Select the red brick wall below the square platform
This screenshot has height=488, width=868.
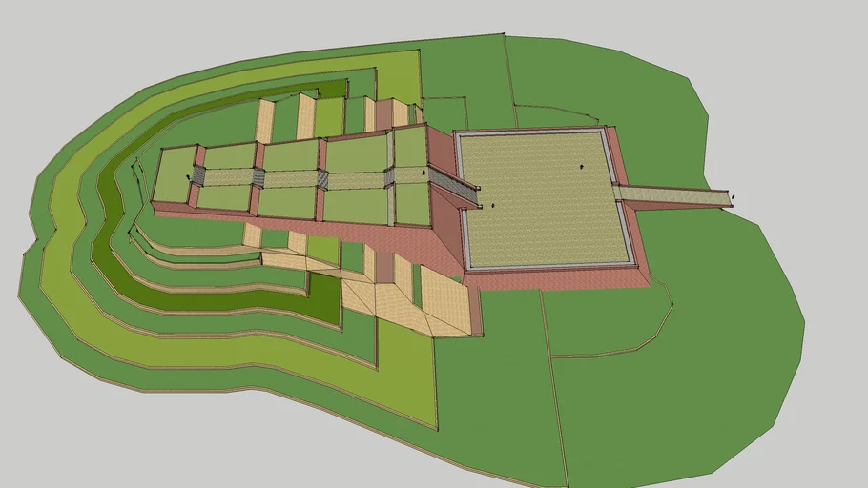click(553, 277)
